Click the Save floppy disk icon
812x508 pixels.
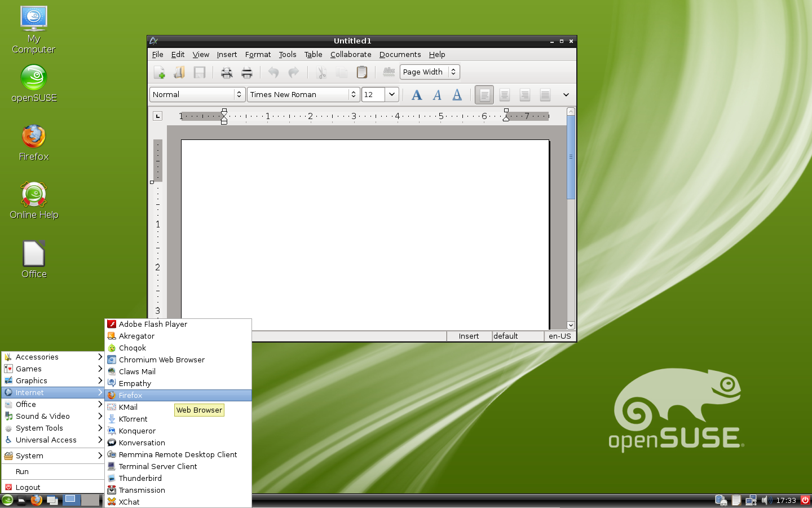[199, 72]
